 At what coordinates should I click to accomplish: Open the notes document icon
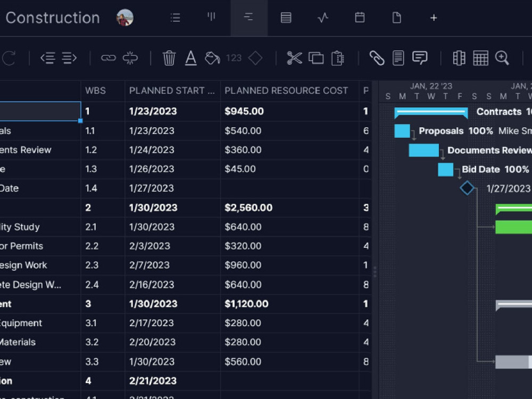tap(398, 58)
